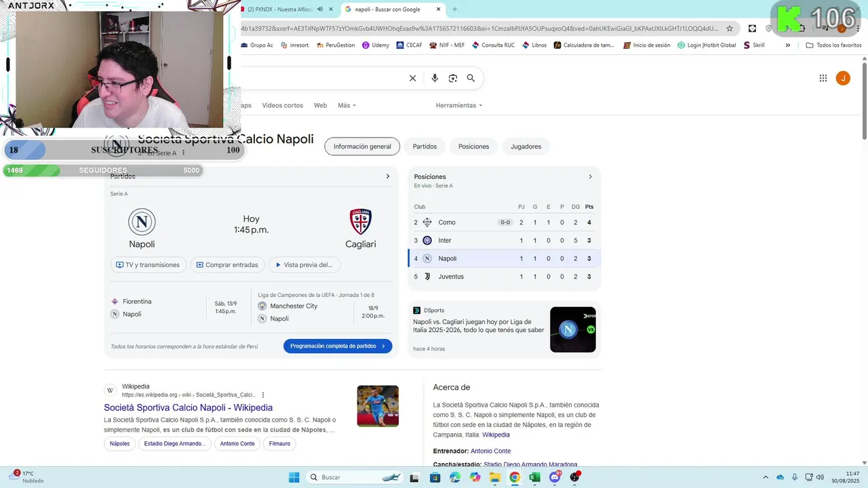Screen dimensions: 868x488
Task: Click the TV y transmisiones button
Action: tap(148, 265)
